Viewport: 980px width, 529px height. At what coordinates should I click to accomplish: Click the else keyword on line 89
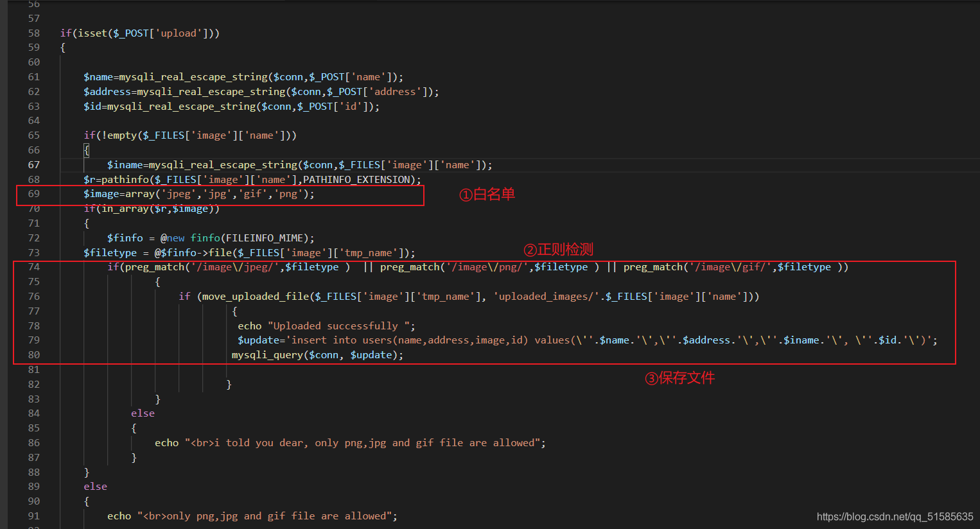tap(95, 487)
